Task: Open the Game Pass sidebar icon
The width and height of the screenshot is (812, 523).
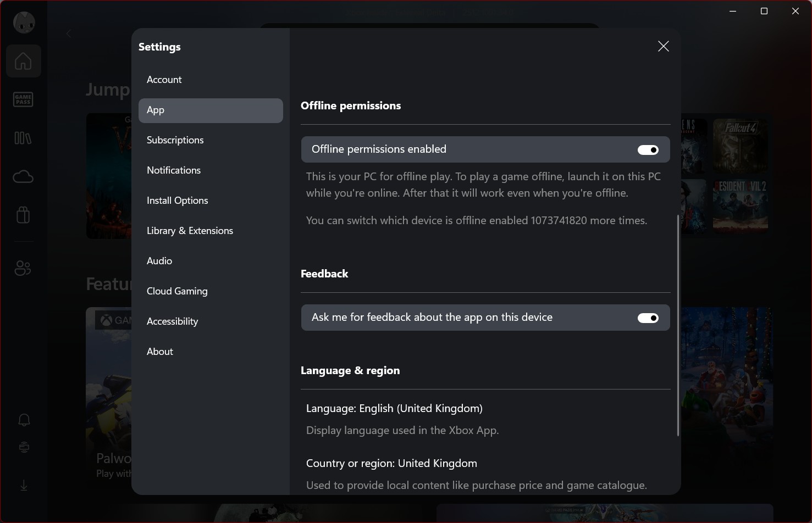Action: click(x=23, y=99)
